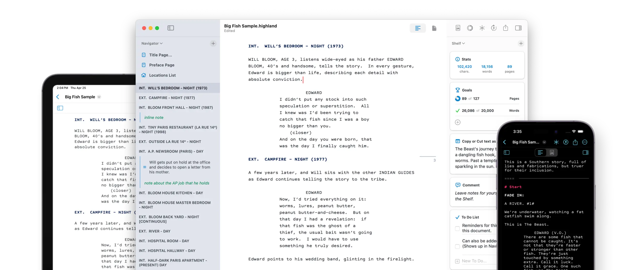Viewport: 644px width, 270px height.
Task: Click the share icon in Mac toolbar
Action: [506, 28]
